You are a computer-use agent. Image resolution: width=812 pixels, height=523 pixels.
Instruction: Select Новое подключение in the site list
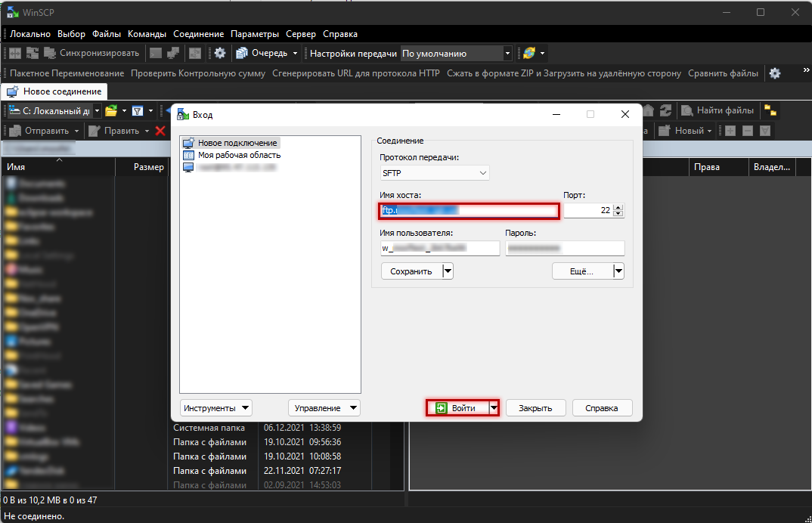[x=231, y=143]
